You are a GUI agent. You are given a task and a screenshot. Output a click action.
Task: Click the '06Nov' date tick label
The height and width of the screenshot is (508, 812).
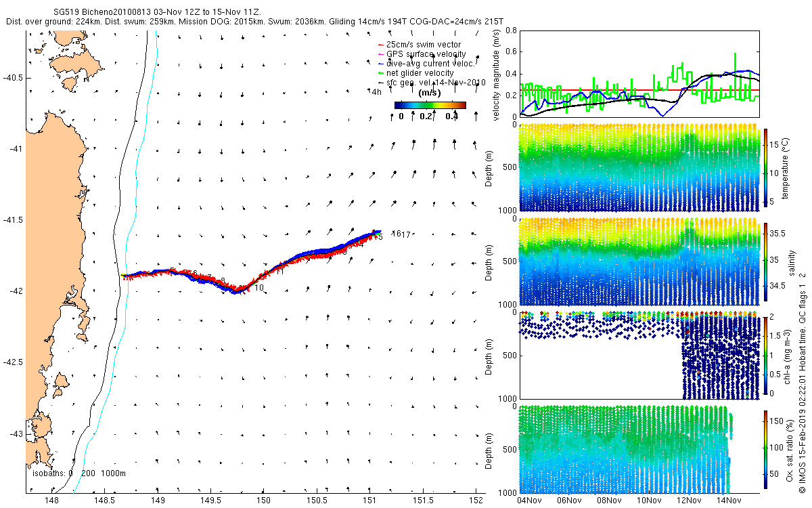(x=568, y=501)
